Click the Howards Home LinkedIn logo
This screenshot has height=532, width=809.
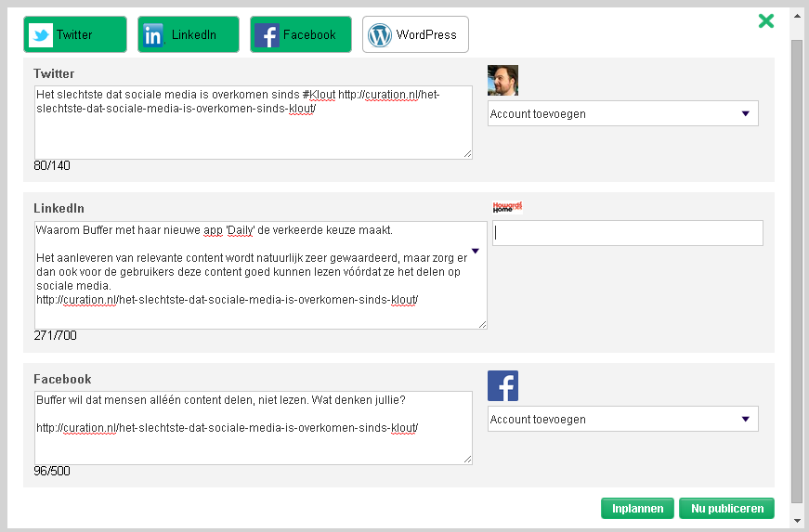pos(507,207)
